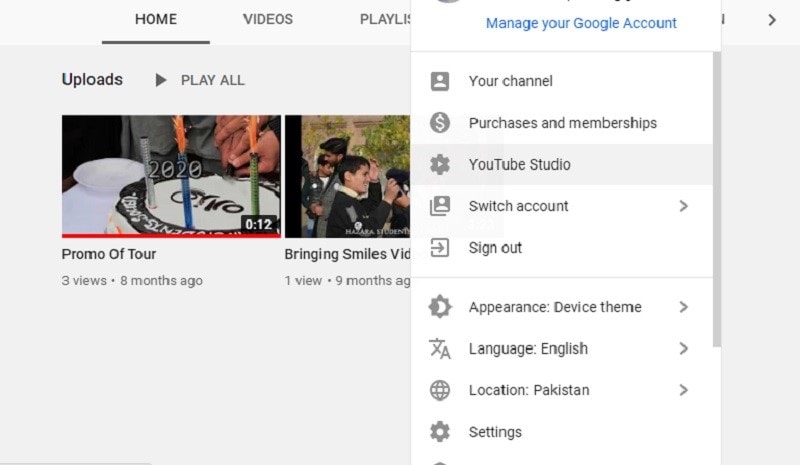Click the Uploads section heading
The image size is (800, 465).
pyautogui.click(x=92, y=80)
